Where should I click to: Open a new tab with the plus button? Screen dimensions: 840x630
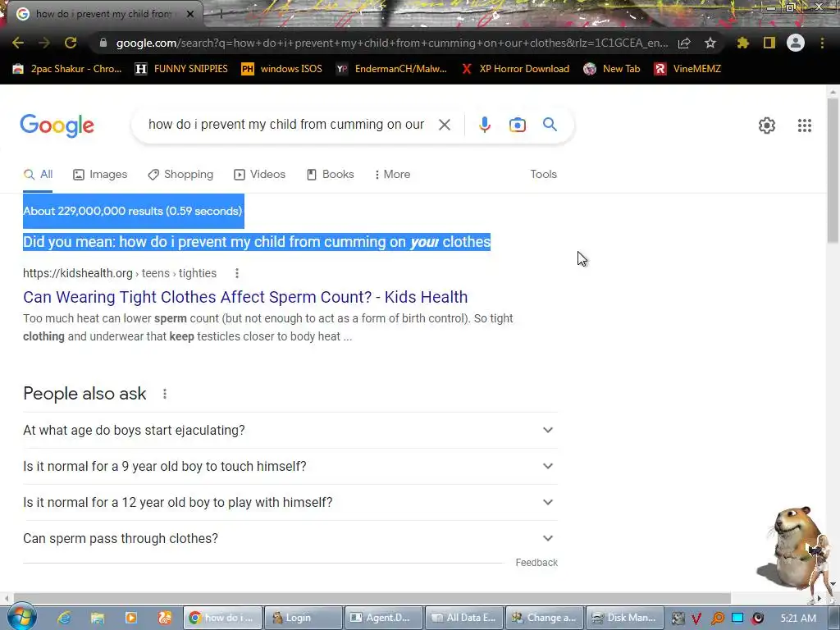220,15
